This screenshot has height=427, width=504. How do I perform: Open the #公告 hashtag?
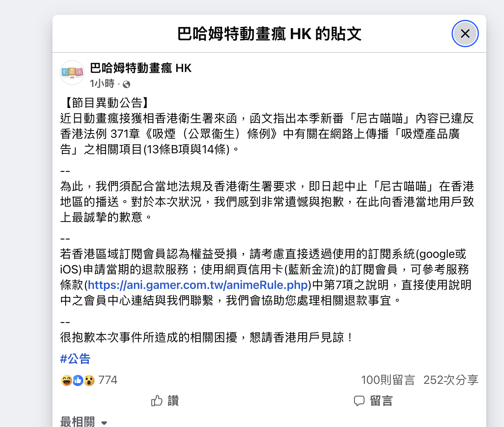75,359
